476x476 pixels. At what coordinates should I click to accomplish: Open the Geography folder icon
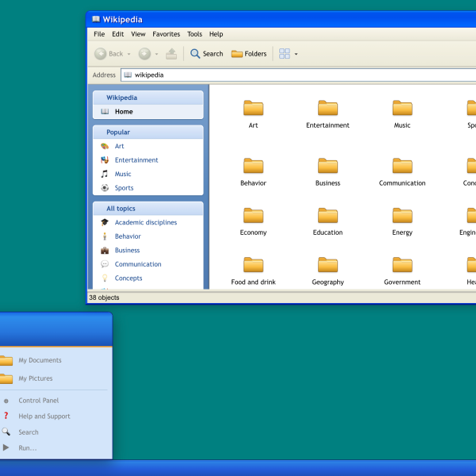point(328,265)
